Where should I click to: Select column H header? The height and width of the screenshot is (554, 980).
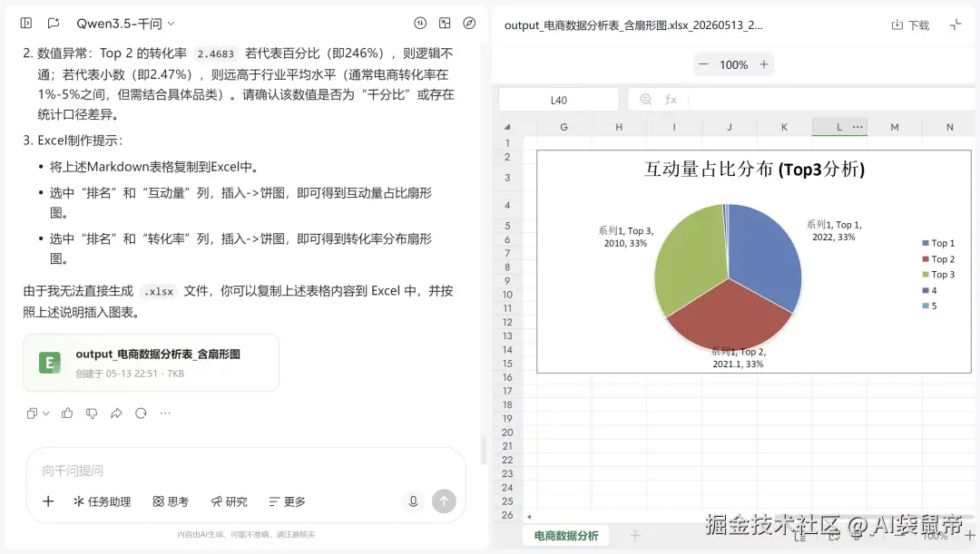[x=619, y=127]
